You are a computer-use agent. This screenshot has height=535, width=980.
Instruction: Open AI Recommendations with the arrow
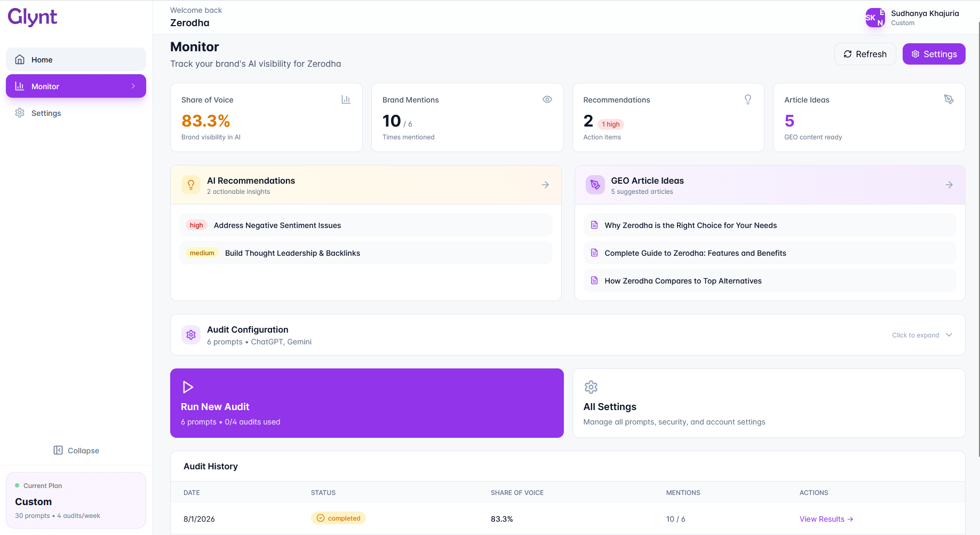(545, 184)
